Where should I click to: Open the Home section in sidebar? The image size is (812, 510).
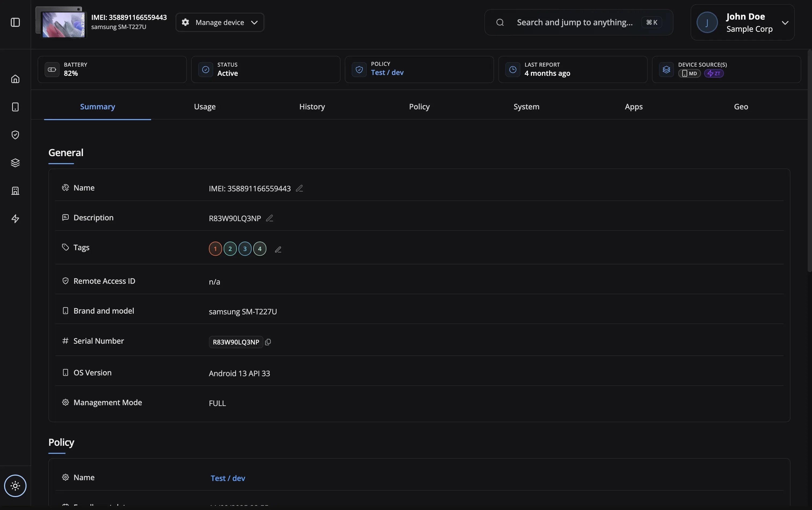tap(15, 78)
